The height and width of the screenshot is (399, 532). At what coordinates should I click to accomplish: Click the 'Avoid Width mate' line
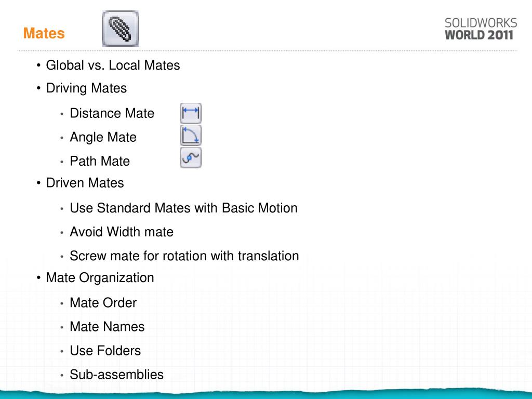[122, 232]
